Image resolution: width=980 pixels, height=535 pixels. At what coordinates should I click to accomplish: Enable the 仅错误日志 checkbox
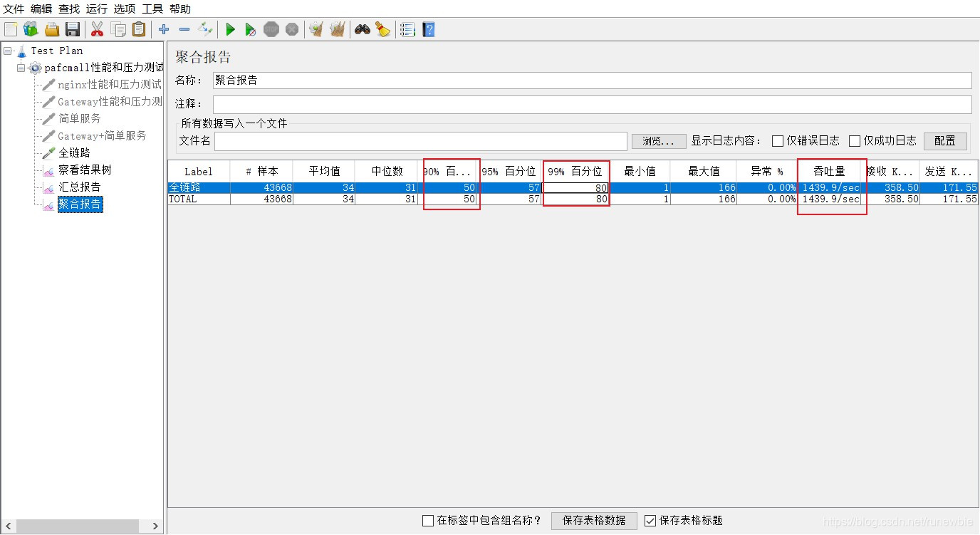[x=778, y=141]
